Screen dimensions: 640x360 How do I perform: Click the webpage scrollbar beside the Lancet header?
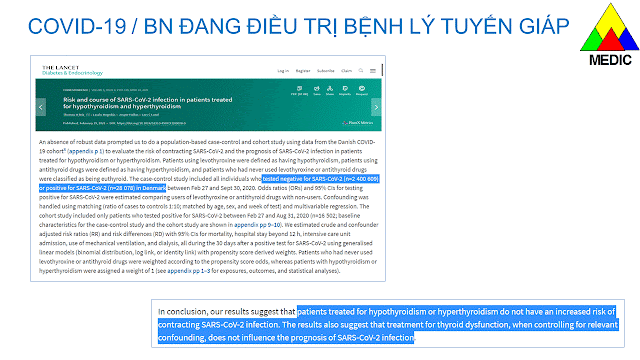382,70
